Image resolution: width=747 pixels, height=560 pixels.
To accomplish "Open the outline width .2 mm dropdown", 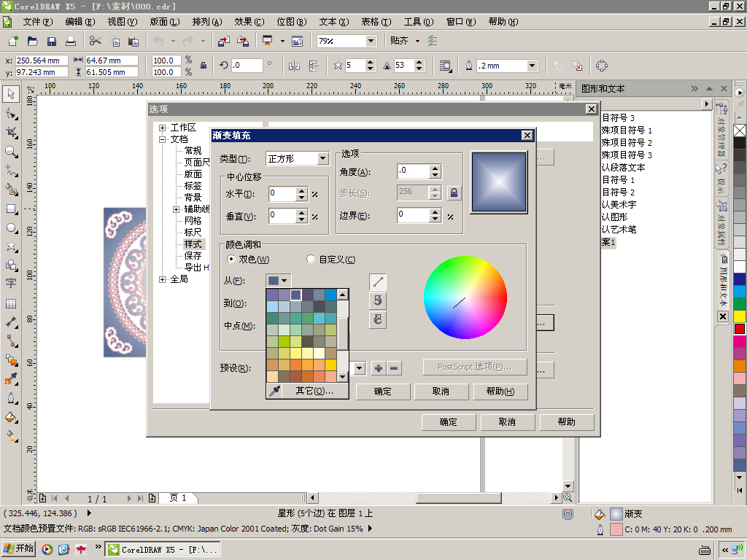I will [533, 66].
